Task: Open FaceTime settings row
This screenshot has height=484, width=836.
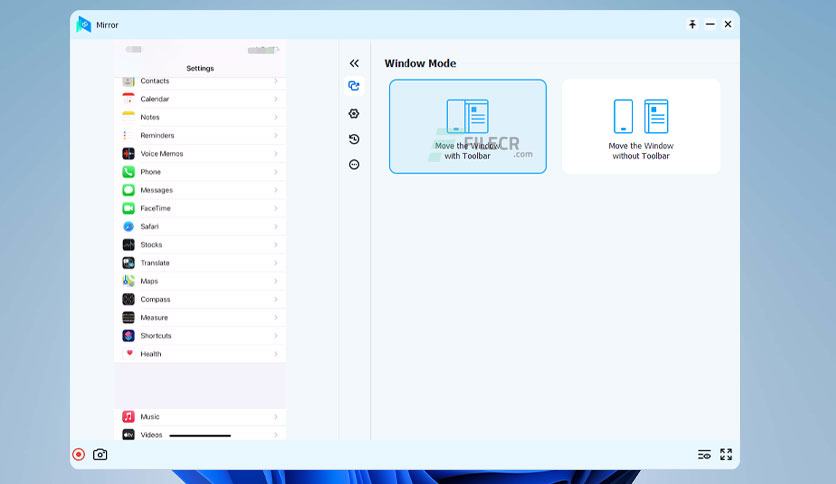Action: pyautogui.click(x=200, y=208)
